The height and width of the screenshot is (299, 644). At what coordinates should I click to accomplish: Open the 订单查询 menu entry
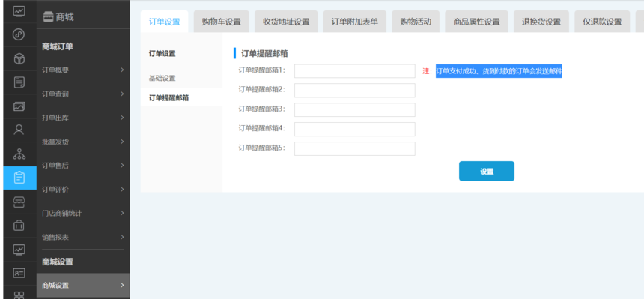point(83,94)
